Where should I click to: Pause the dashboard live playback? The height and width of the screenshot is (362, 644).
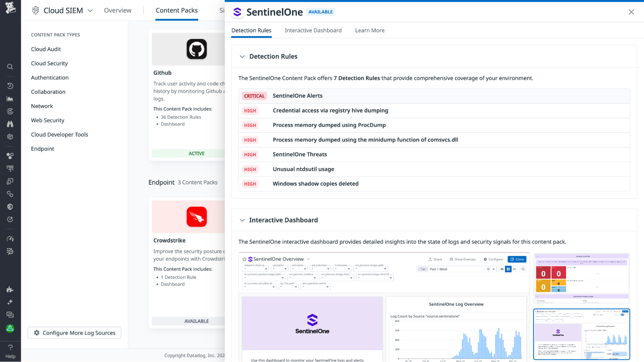click(508, 269)
